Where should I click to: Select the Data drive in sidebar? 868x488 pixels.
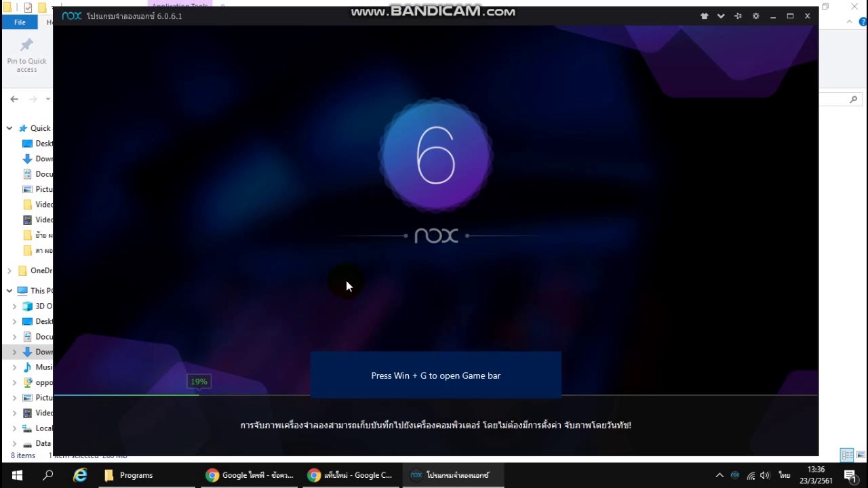(37, 443)
